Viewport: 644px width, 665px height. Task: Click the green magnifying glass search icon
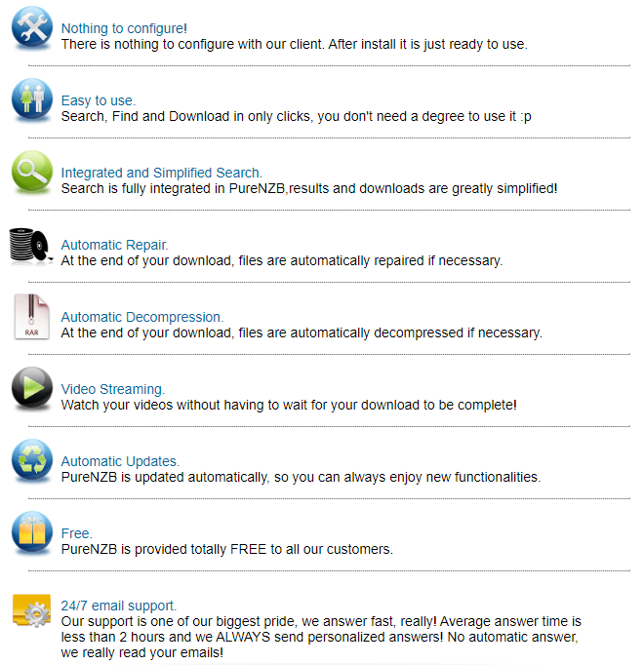(x=31, y=171)
